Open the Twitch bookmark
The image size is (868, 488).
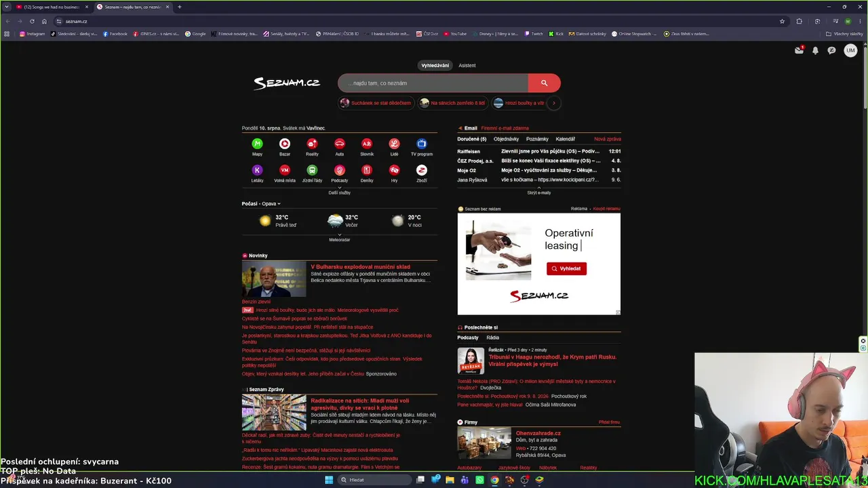[x=534, y=34]
